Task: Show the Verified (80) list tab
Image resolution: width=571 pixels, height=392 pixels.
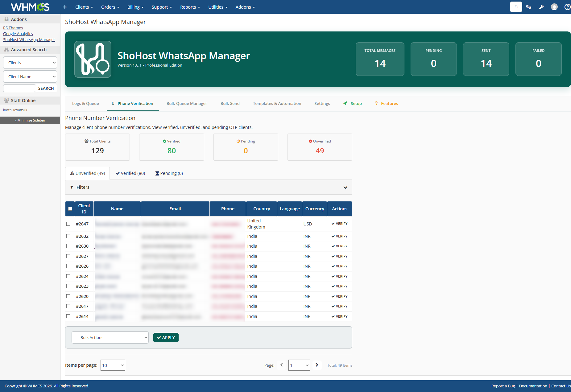Action: click(130, 173)
